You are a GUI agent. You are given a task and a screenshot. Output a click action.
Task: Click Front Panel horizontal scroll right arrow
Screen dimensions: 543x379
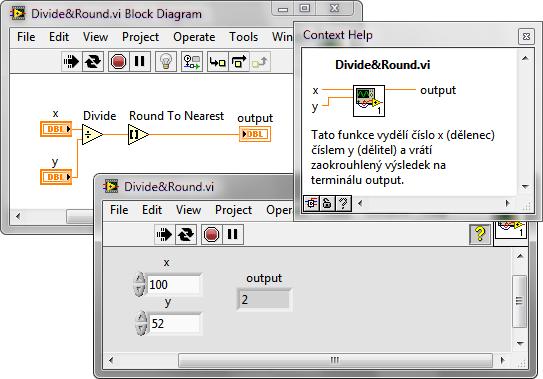pyautogui.click(x=502, y=360)
